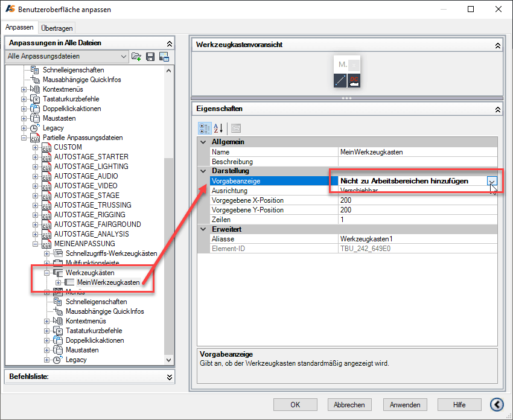Select Ausrichtung property row

pos(354,191)
